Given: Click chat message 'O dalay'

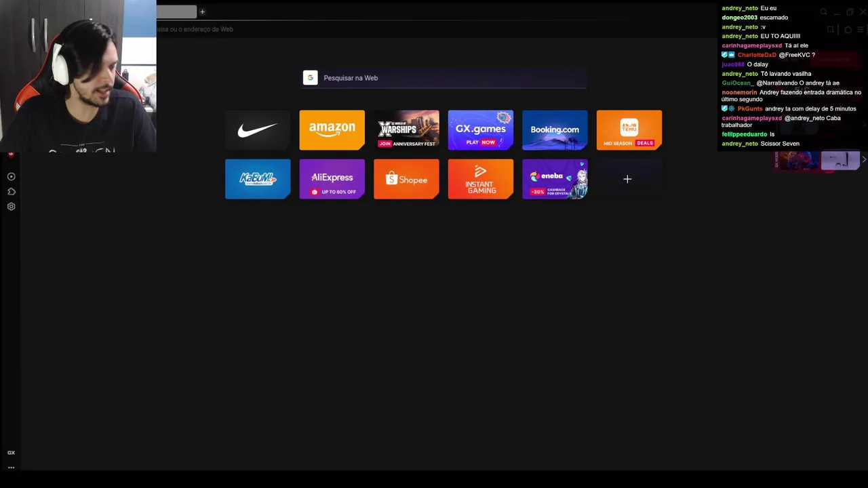Looking at the screenshot, I should coord(757,64).
